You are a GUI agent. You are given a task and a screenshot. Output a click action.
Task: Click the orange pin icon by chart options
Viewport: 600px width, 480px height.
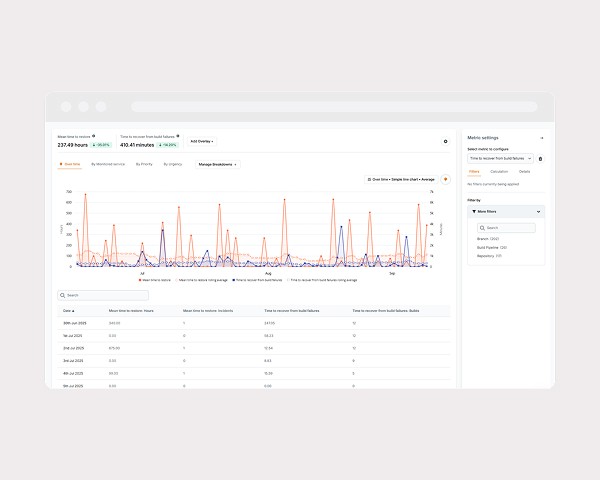[x=445, y=179]
